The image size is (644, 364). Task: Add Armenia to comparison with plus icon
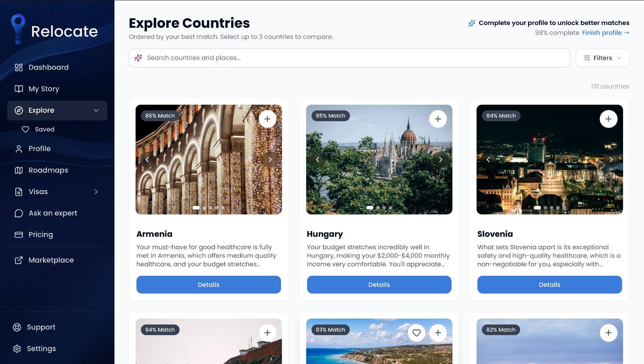point(268,119)
